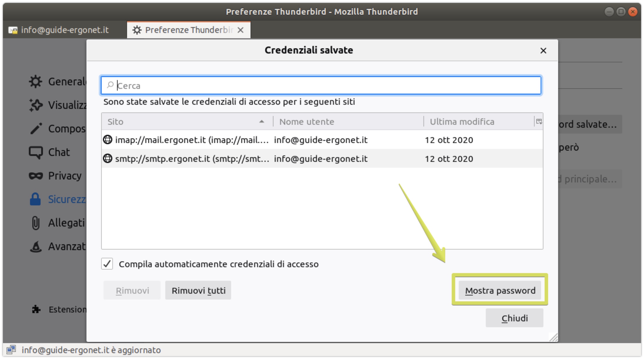Select the smtp://smtp.ergonet.it row
The image size is (644, 359).
pyautogui.click(x=322, y=158)
